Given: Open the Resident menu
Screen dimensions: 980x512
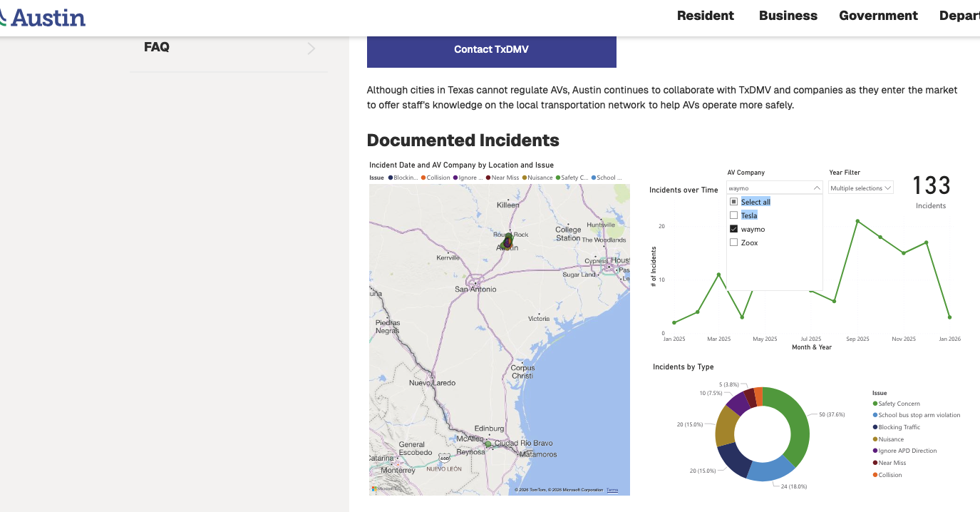Looking at the screenshot, I should click(705, 16).
